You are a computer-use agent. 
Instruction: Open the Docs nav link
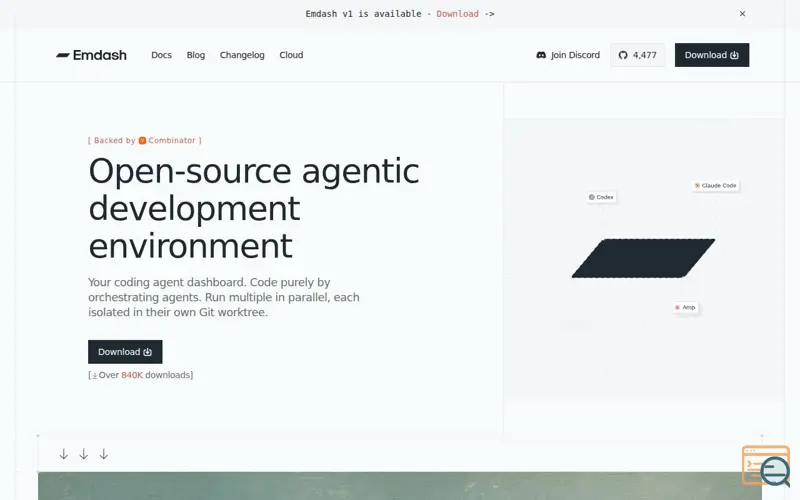pyautogui.click(x=161, y=55)
